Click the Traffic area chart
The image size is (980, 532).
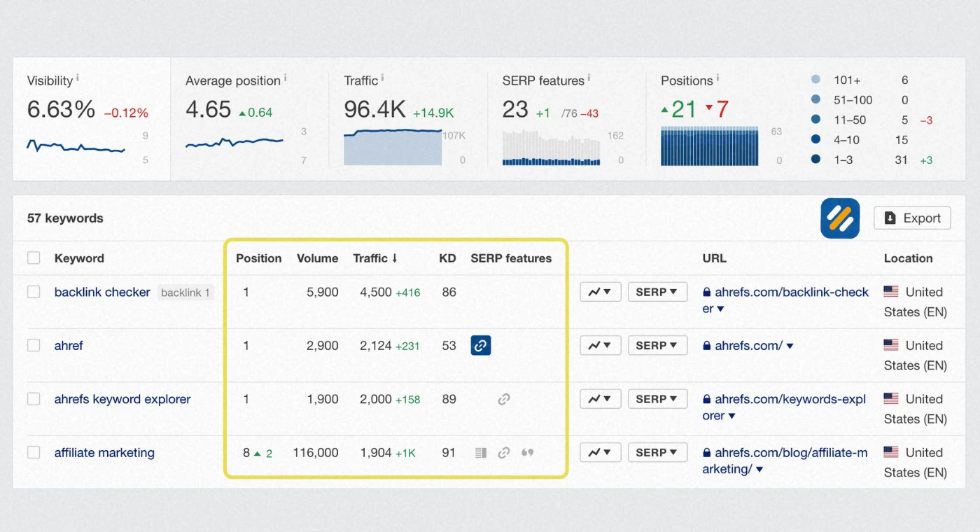pos(393,147)
